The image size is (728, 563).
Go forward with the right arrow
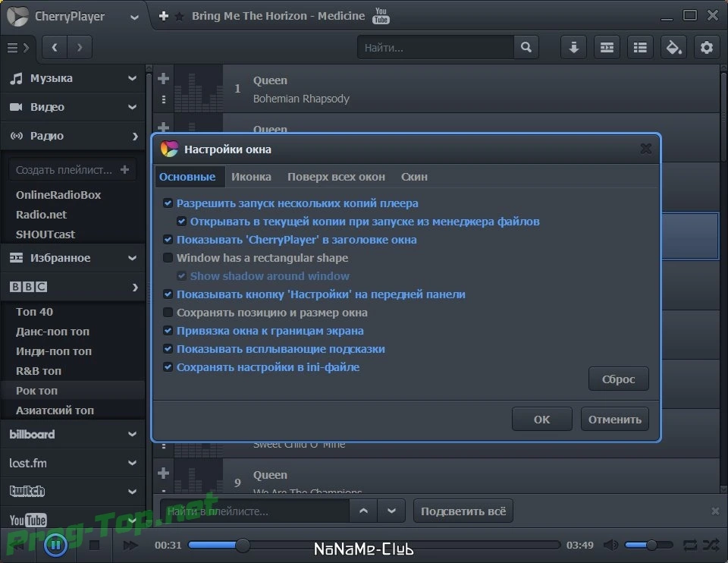(x=80, y=47)
